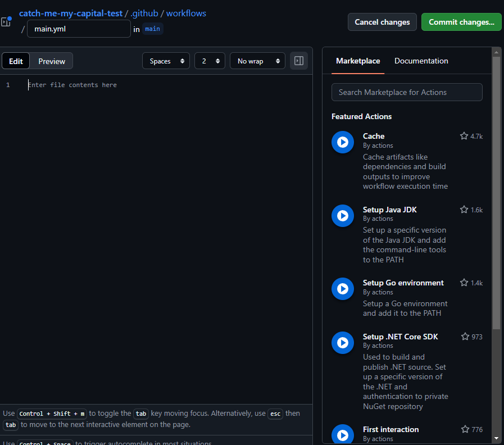Viewport: 504px width, 445px height.
Task: Open the No wrap line mode dropdown
Action: click(x=257, y=61)
